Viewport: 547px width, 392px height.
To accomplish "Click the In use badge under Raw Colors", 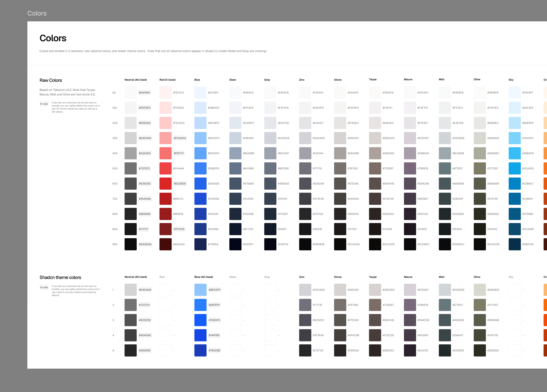I will coord(44,104).
